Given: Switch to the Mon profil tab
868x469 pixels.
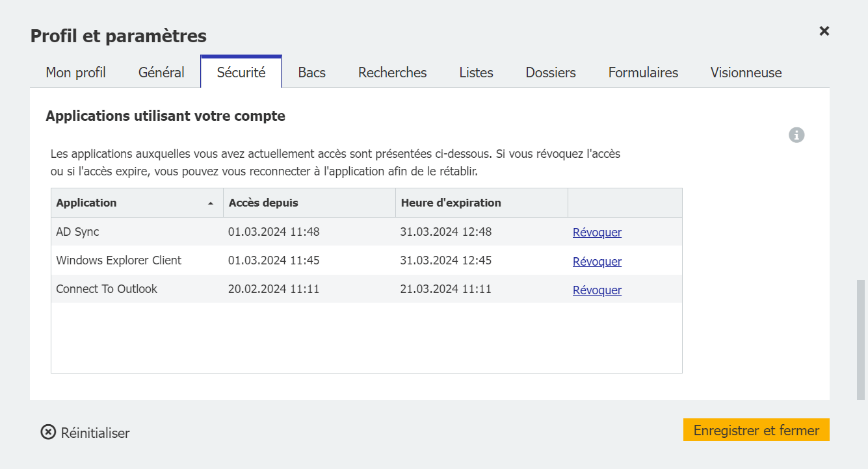Looking at the screenshot, I should click(75, 72).
